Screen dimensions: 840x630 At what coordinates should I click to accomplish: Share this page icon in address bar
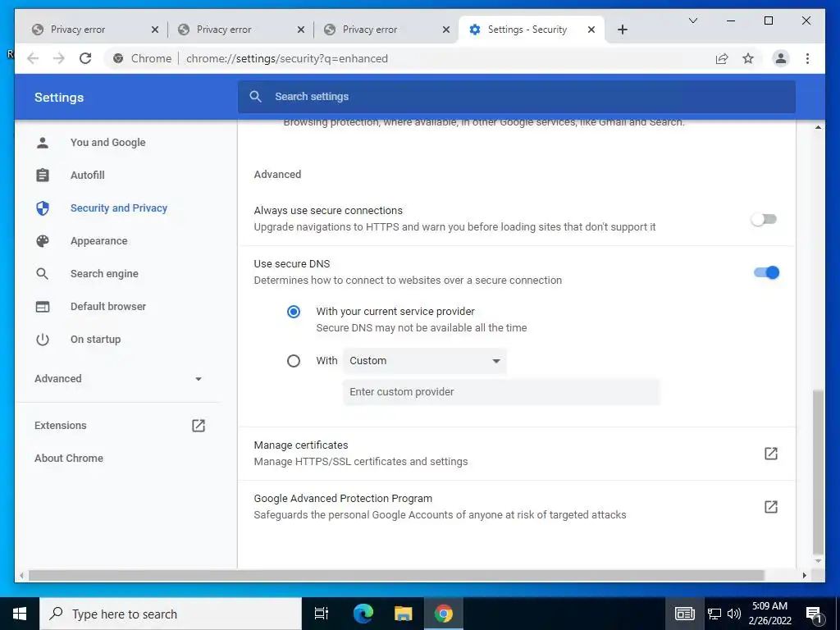[x=722, y=58]
